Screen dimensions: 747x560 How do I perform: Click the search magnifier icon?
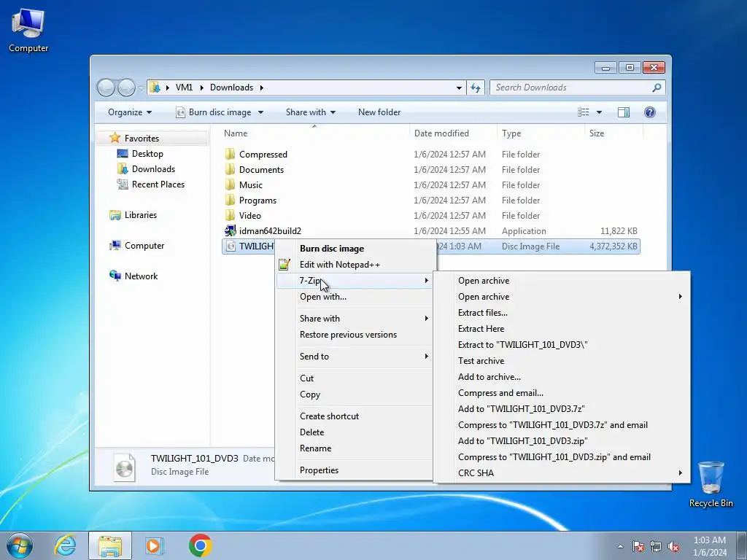(x=657, y=87)
